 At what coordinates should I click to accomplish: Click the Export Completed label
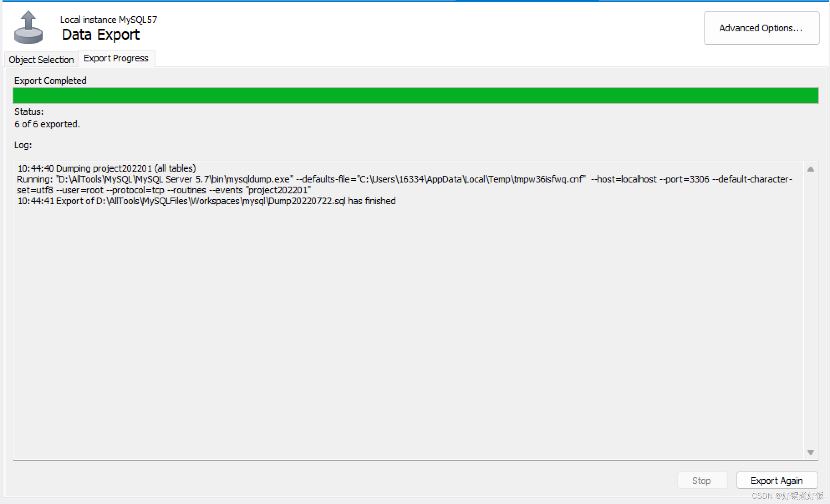coord(50,81)
